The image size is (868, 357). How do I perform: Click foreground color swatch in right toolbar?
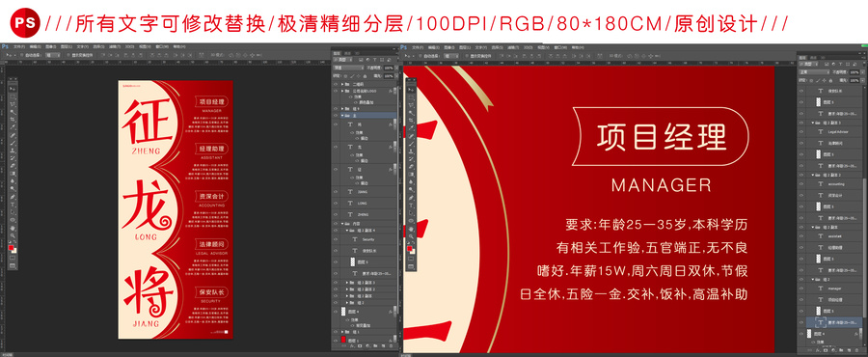(410, 249)
